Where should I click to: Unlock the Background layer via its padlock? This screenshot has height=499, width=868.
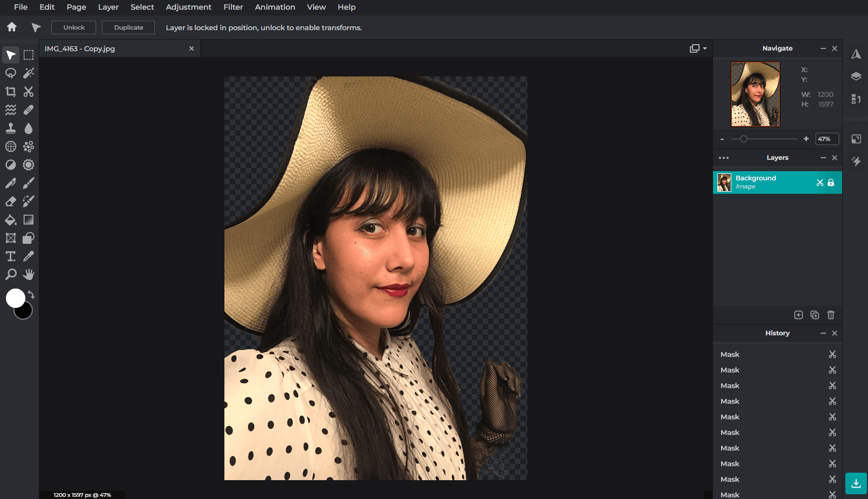[x=831, y=182]
